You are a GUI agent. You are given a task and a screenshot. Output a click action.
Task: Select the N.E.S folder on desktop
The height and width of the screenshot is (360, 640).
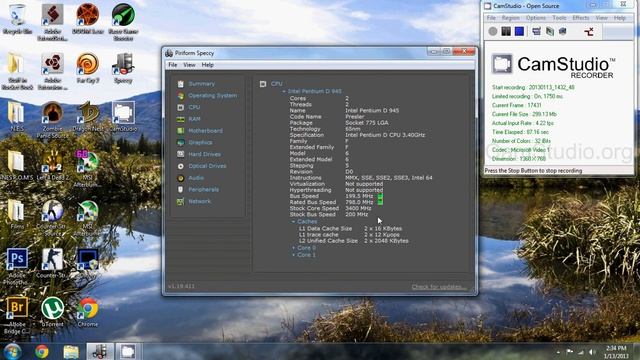[x=17, y=116]
